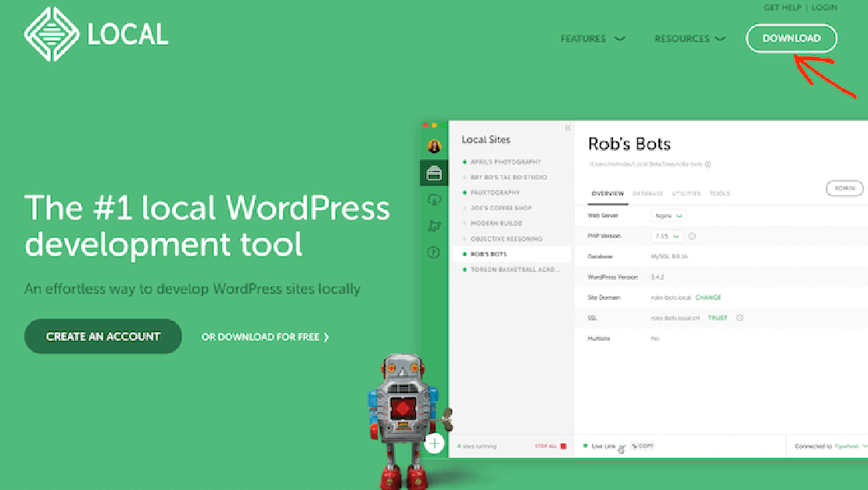Expand the Resources navigation menu
The height and width of the screenshot is (490, 868).
[x=689, y=38]
